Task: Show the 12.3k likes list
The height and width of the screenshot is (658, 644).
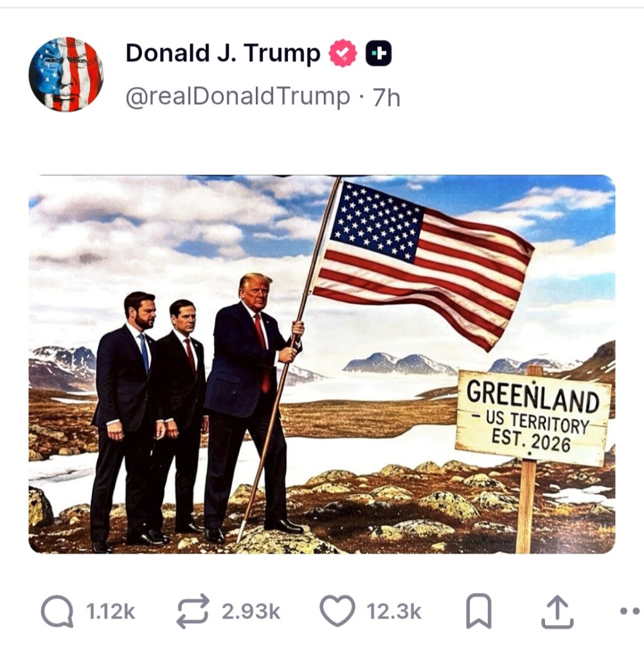Action: (x=394, y=612)
